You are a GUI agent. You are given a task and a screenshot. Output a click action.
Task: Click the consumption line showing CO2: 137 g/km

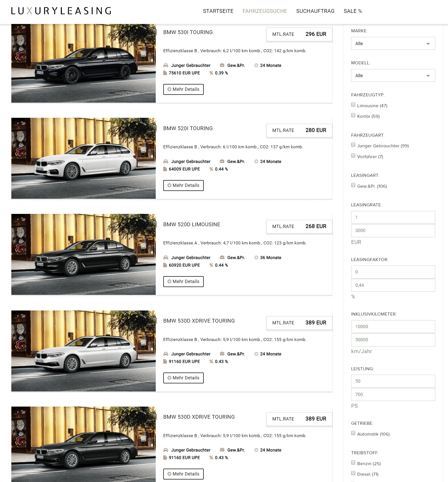click(233, 147)
